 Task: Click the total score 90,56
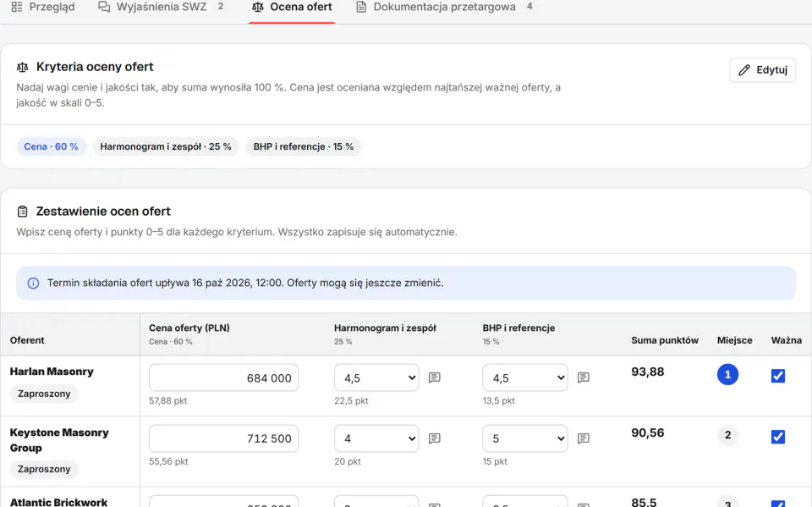[647, 433]
